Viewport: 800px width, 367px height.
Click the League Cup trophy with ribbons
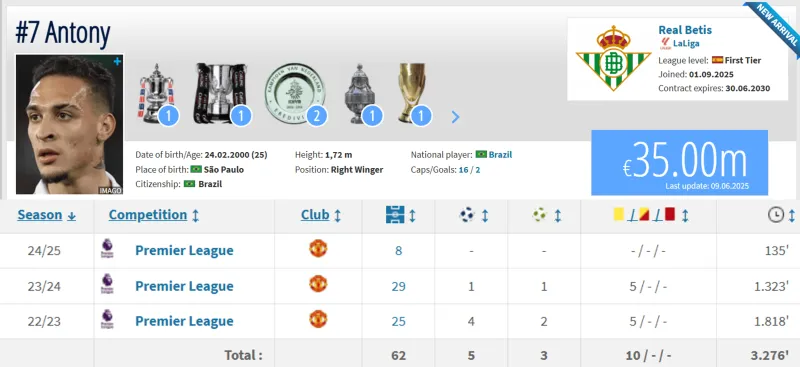[x=220, y=93]
